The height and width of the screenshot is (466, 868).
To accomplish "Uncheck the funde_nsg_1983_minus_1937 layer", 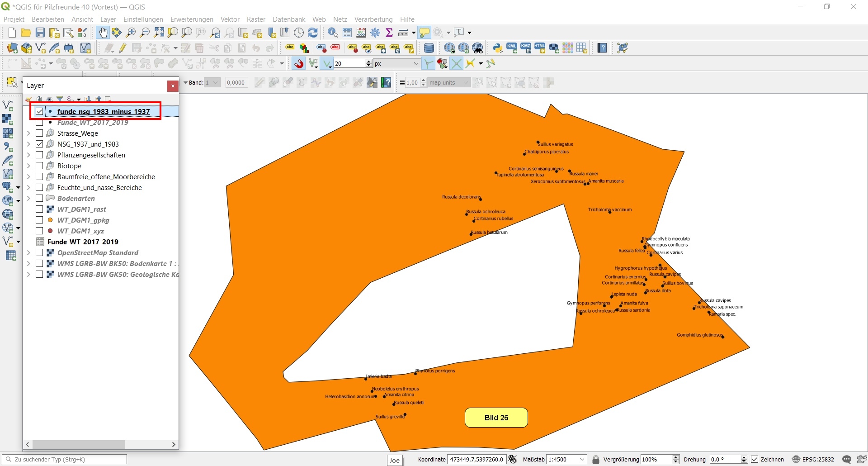I will 40,111.
